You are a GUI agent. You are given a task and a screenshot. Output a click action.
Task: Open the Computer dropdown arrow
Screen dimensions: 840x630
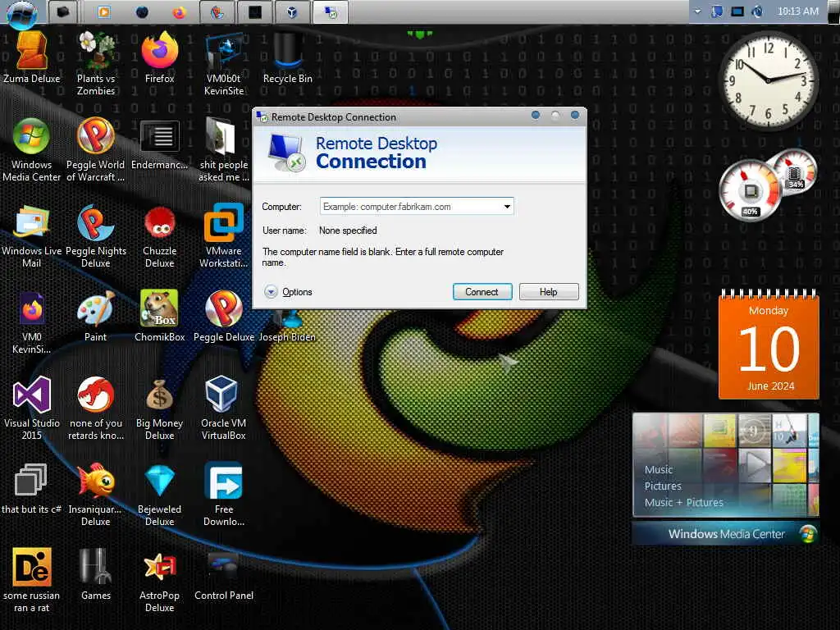pos(507,207)
